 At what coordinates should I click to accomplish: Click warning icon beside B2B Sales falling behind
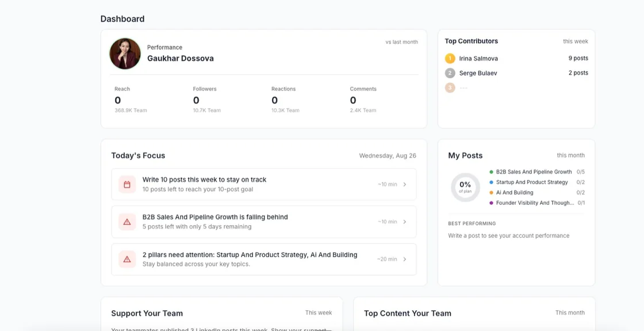point(127,222)
